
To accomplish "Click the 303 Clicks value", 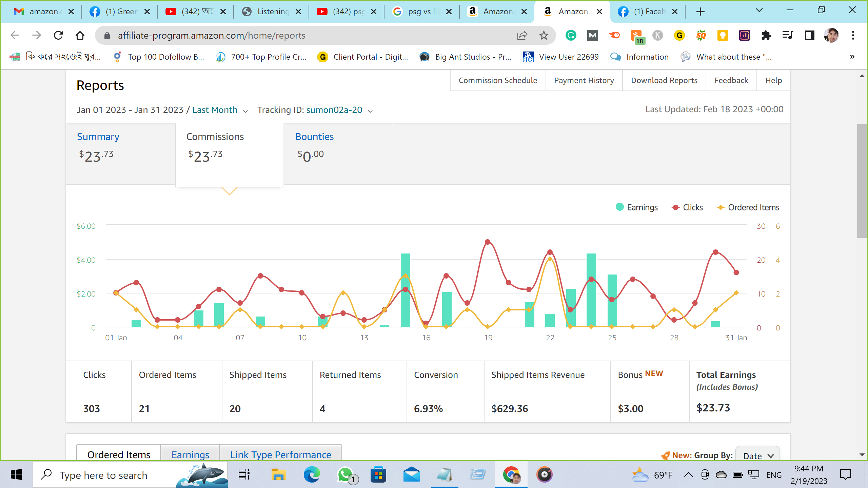I will pyautogui.click(x=92, y=409).
